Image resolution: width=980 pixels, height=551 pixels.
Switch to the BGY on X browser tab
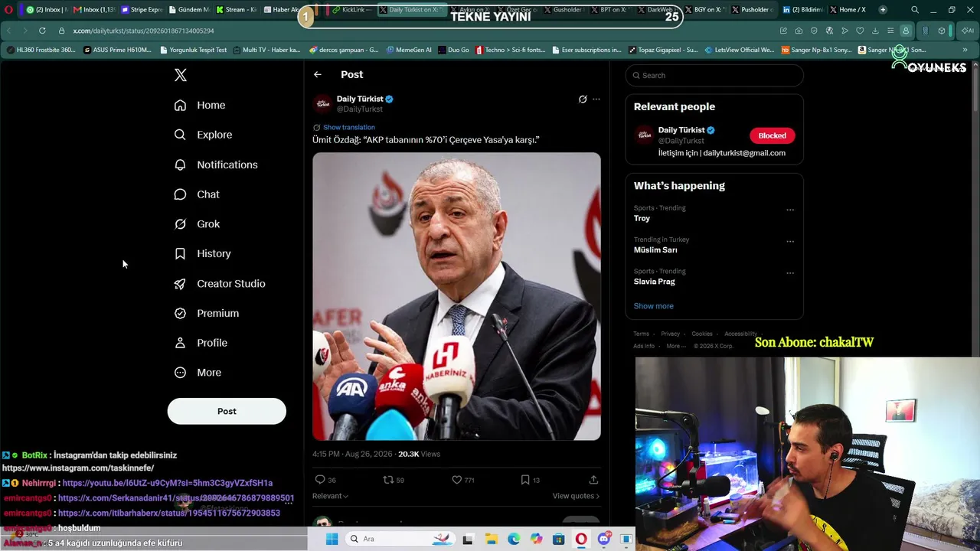coord(706,10)
